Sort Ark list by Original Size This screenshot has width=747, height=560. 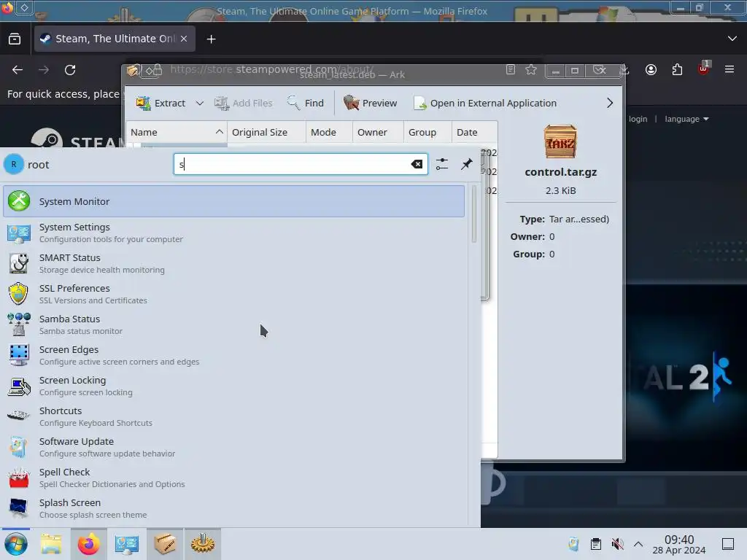tap(266, 133)
